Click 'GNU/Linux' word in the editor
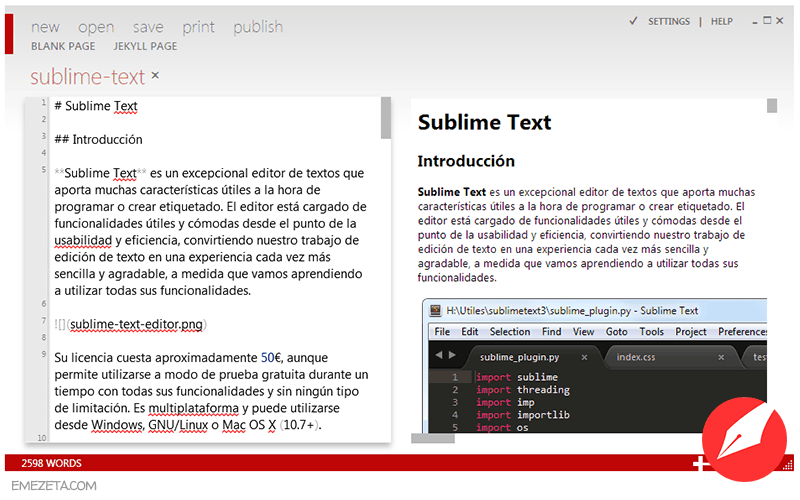Viewport: 800px width, 500px height. 178,425
